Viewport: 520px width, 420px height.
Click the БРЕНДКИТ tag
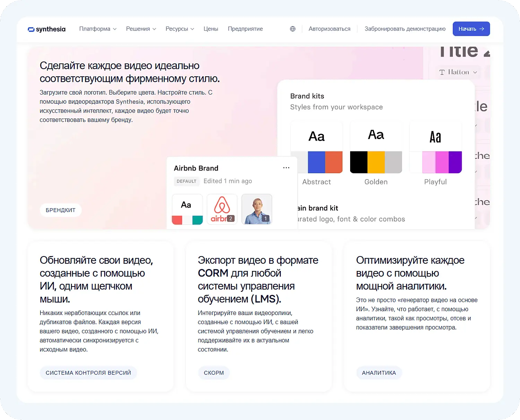point(60,210)
